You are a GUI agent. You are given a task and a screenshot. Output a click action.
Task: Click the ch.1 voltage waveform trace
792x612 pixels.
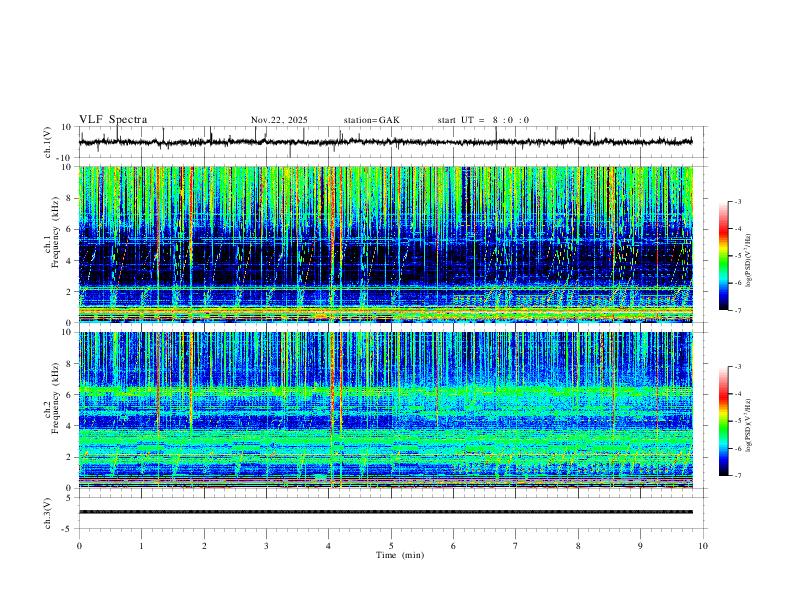coord(385,142)
